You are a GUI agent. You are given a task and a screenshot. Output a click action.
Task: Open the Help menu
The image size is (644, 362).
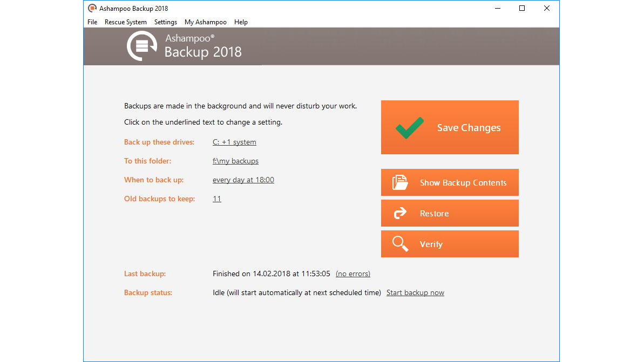pyautogui.click(x=241, y=22)
